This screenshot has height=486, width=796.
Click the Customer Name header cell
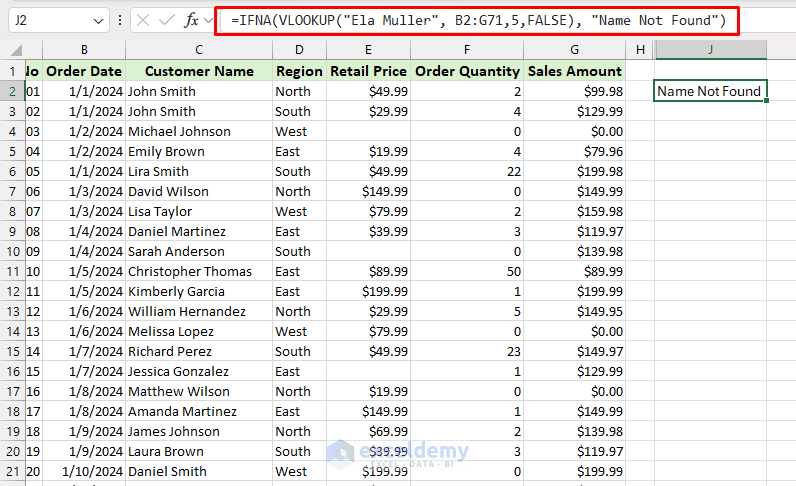[198, 71]
